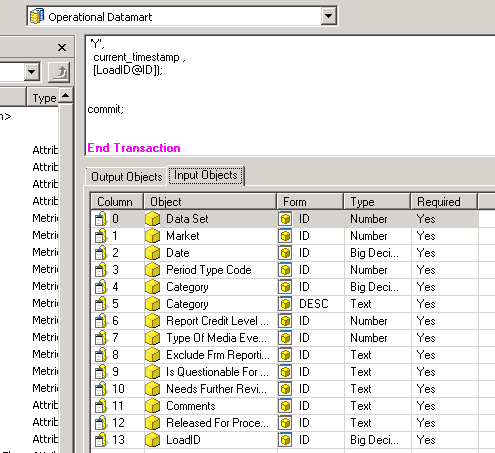Click the column 0 input icon

pyautogui.click(x=101, y=219)
